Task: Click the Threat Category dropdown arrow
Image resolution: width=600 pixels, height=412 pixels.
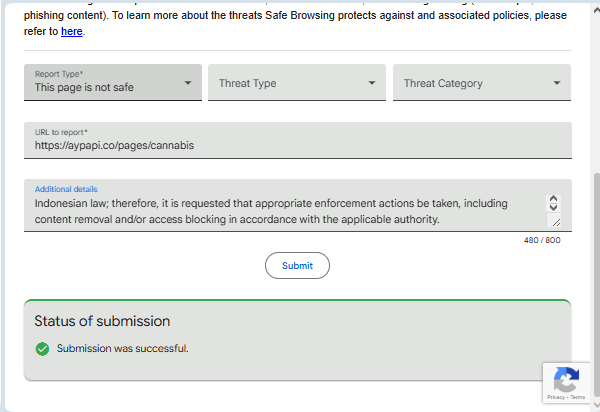Action: tap(557, 83)
